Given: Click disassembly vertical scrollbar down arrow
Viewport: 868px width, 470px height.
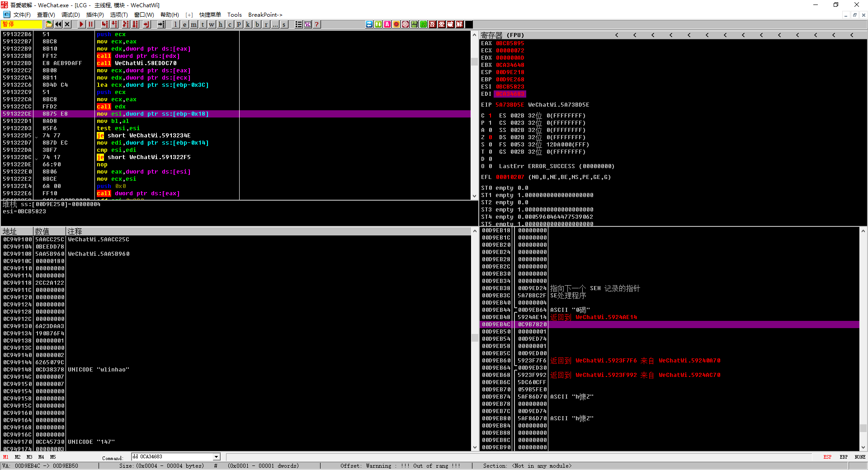Looking at the screenshot, I should tap(474, 196).
